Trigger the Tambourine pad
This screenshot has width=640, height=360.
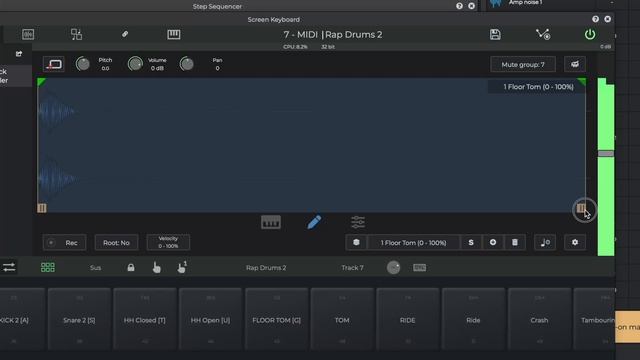(x=594, y=319)
